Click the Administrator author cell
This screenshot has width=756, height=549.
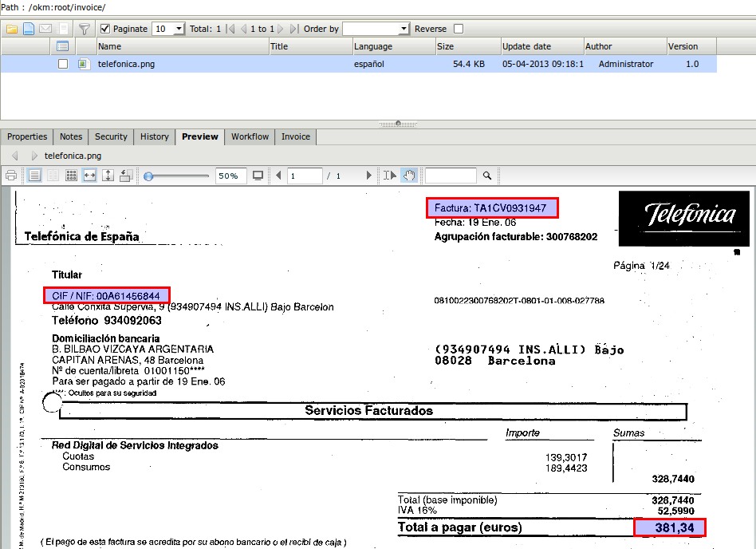626,64
